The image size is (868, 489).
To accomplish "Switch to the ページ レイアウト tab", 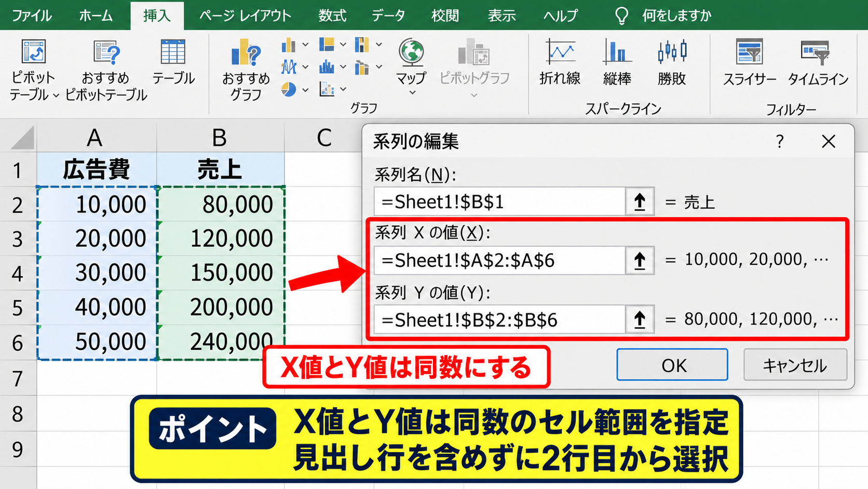I will tap(245, 16).
